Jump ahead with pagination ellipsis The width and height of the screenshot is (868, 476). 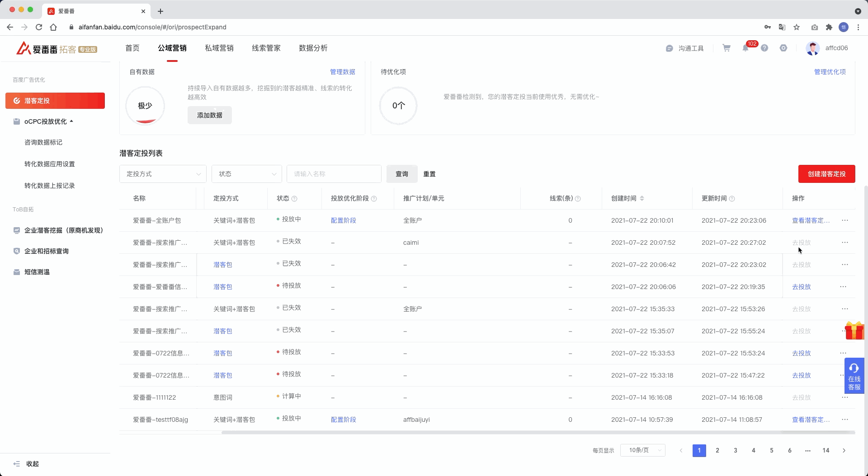click(808, 450)
